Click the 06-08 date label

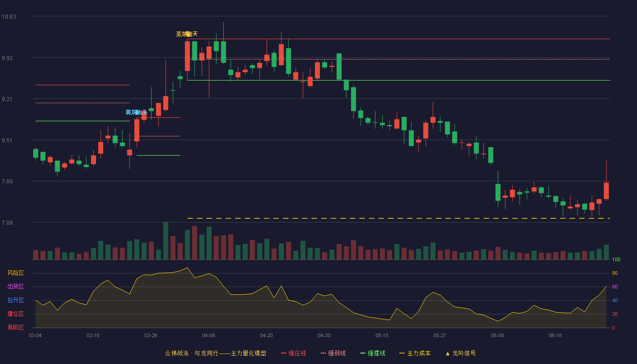[498, 335]
